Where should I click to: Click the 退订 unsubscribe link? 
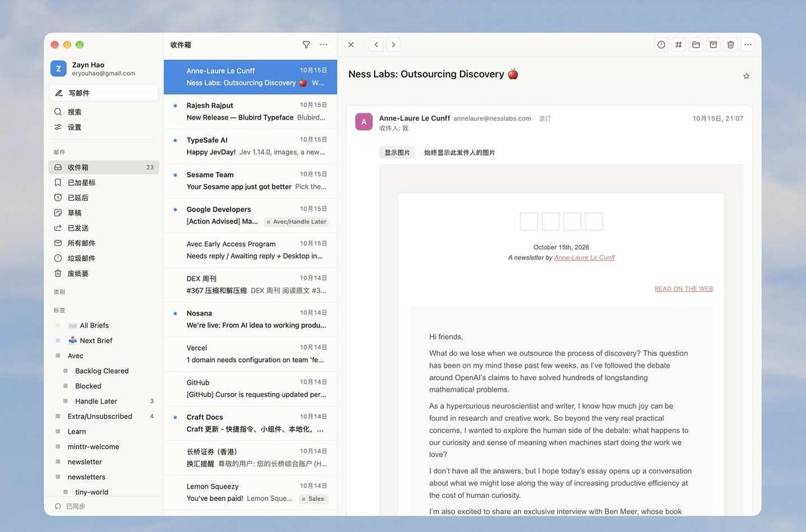545,118
